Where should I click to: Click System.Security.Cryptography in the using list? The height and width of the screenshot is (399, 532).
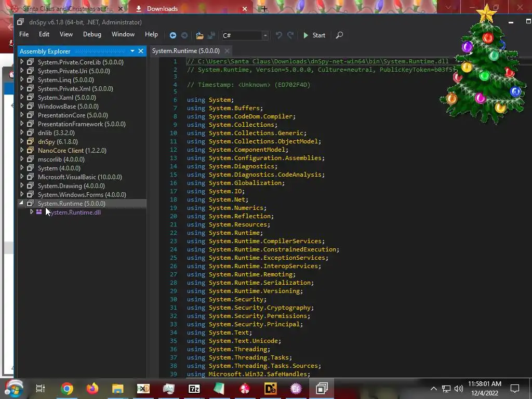click(260, 308)
